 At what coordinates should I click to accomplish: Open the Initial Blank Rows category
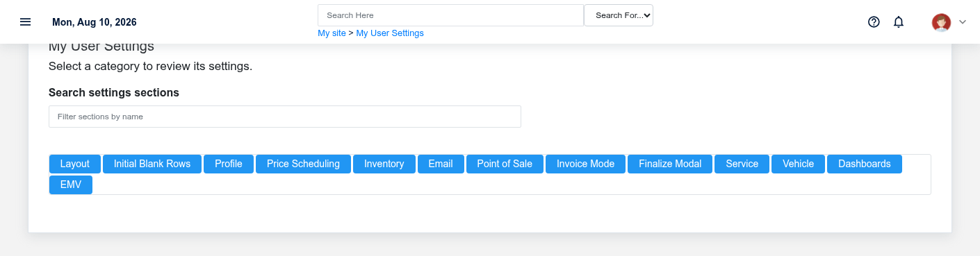coord(152,164)
